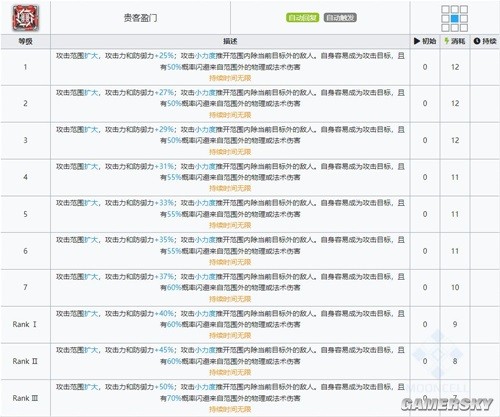
Task: Click the cost value 10 in level 7 row
Action: click(455, 287)
